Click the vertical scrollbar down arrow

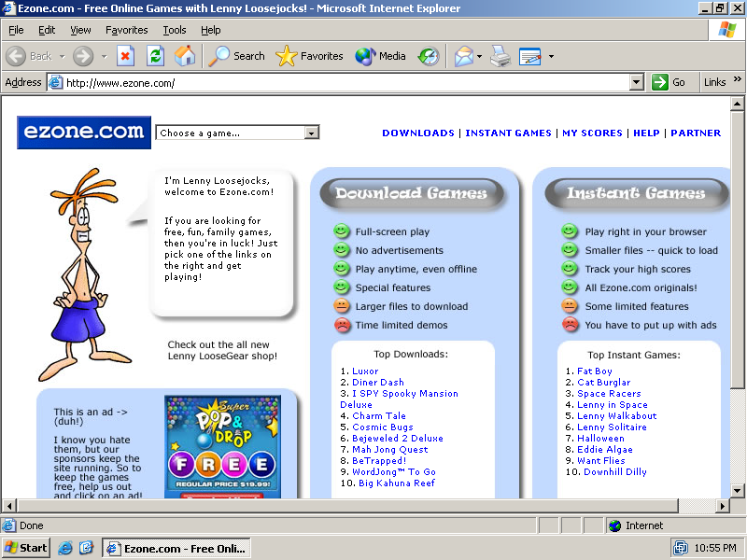737,491
